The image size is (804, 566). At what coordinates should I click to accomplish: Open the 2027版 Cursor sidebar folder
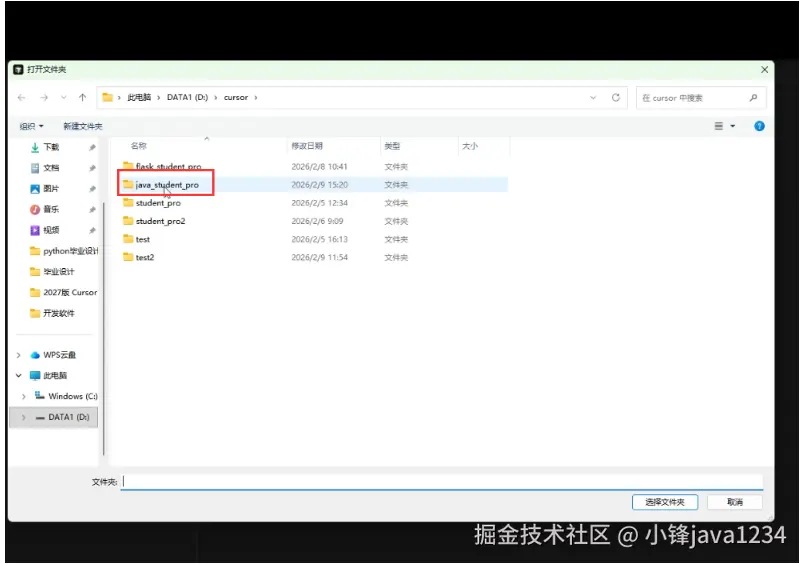pos(64,292)
